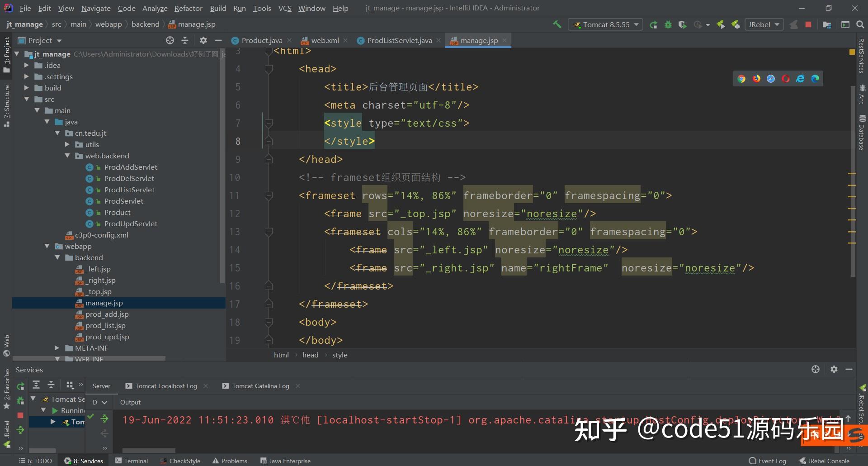This screenshot has height=466, width=868.
Task: Open the 6: TODO tool window
Action: point(35,461)
